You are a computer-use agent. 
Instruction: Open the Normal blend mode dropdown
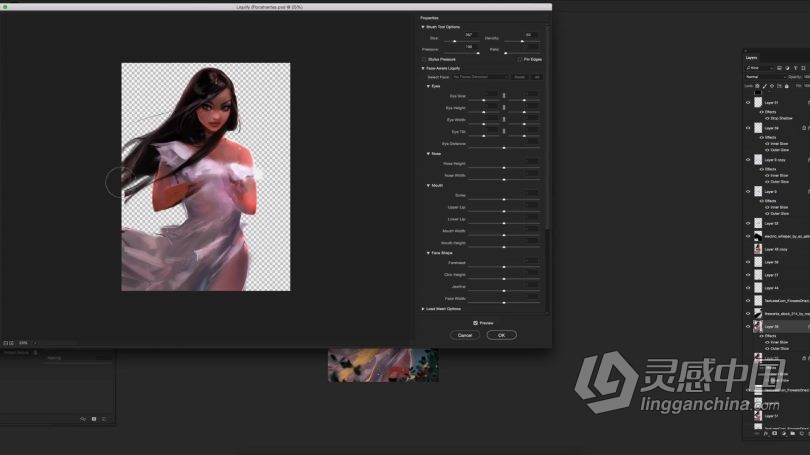766,76
